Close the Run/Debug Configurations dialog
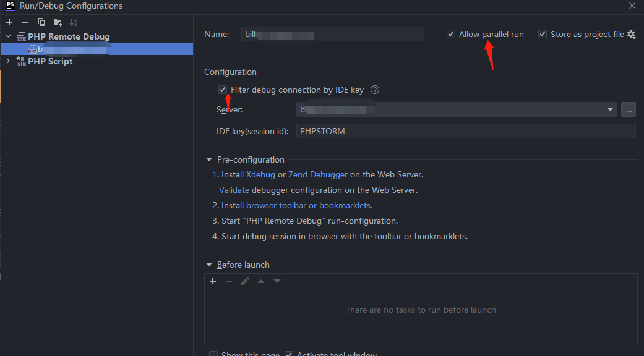Screen dimensions: 644x356 click(632, 6)
